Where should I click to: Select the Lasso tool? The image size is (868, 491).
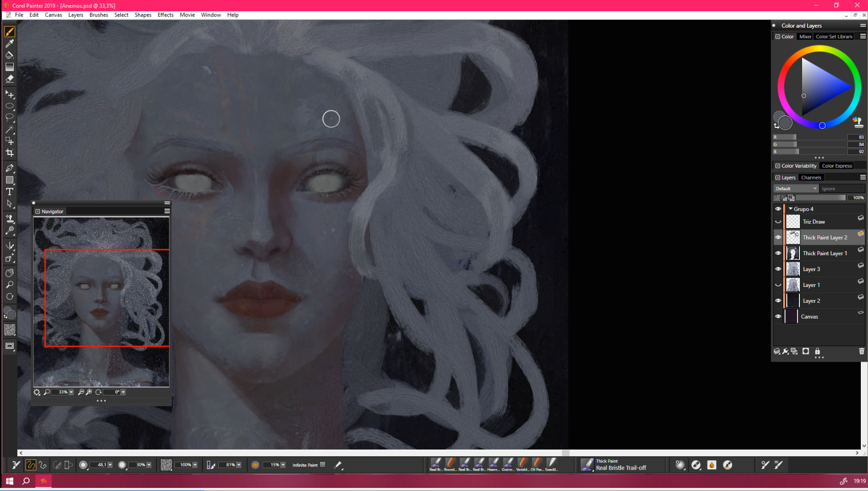click(x=10, y=118)
